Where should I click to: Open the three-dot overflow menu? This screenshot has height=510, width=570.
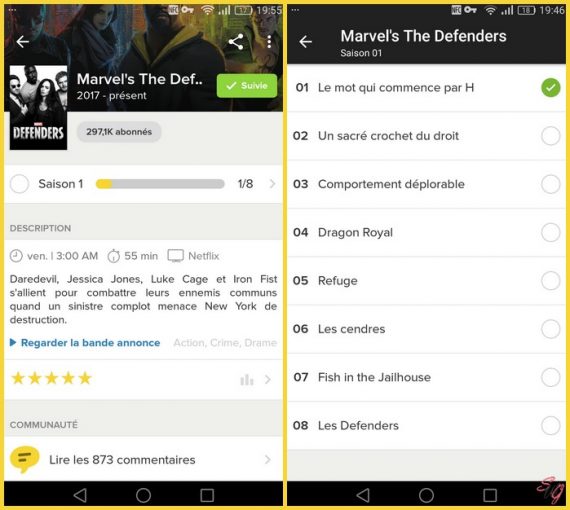point(269,42)
